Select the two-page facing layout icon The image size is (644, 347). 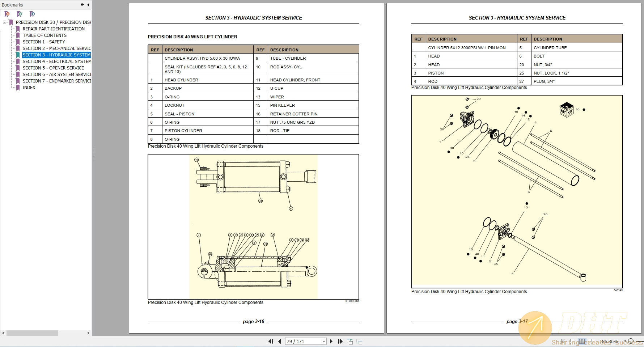tap(582, 341)
